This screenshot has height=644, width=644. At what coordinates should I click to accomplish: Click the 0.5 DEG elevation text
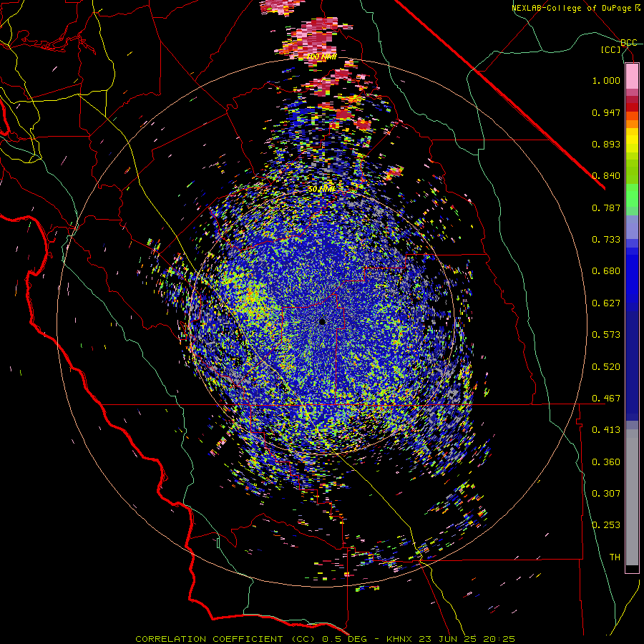point(345,639)
